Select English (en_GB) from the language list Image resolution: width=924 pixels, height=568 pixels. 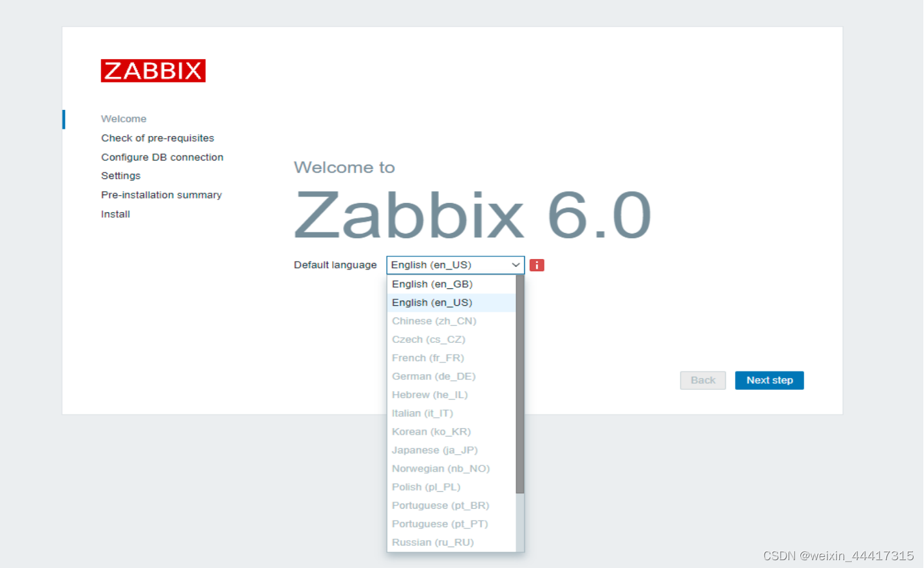[432, 284]
